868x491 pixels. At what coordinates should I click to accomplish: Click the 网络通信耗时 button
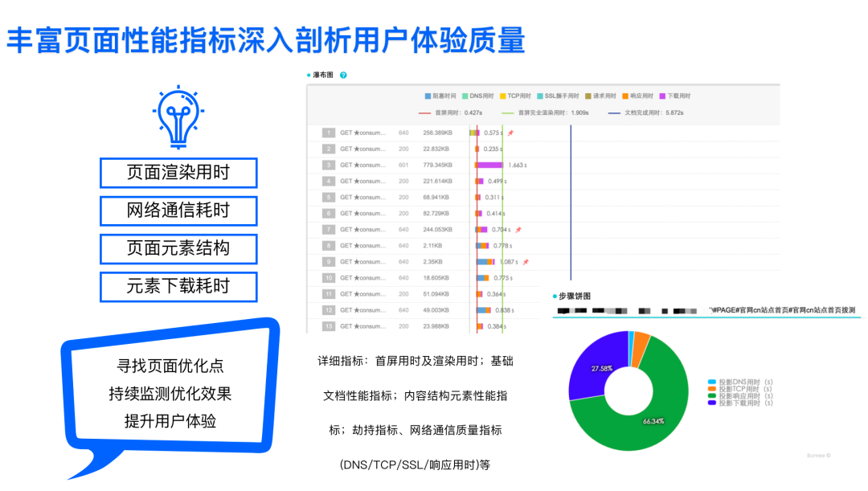tap(178, 211)
